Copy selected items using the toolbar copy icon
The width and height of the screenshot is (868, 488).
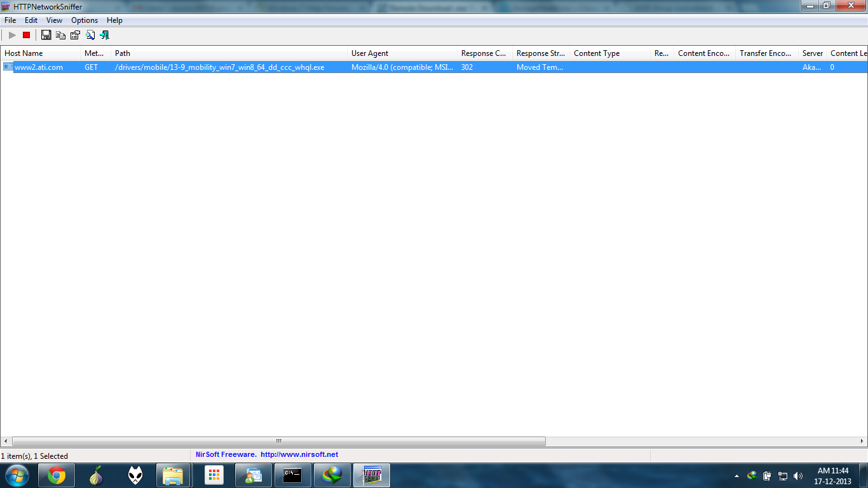click(61, 36)
